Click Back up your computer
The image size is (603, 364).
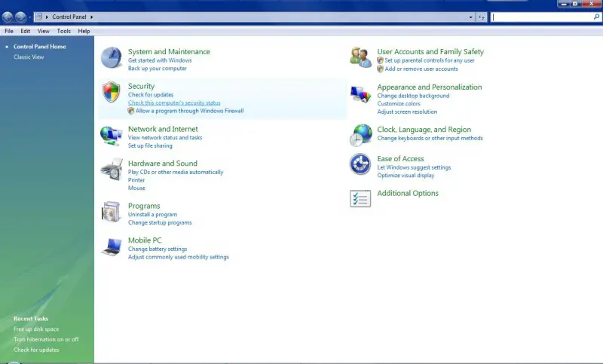[158, 69]
